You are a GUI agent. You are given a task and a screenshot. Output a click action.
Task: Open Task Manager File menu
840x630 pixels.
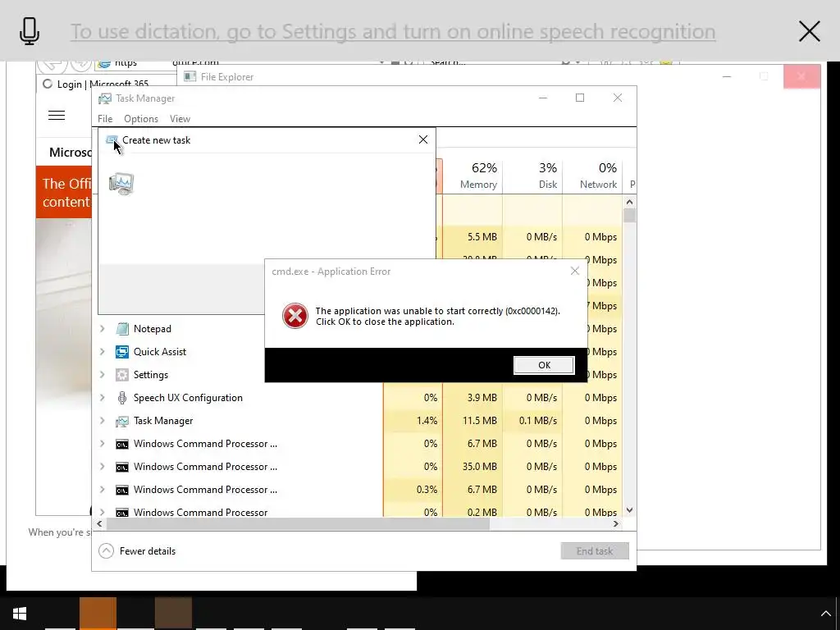(x=105, y=118)
